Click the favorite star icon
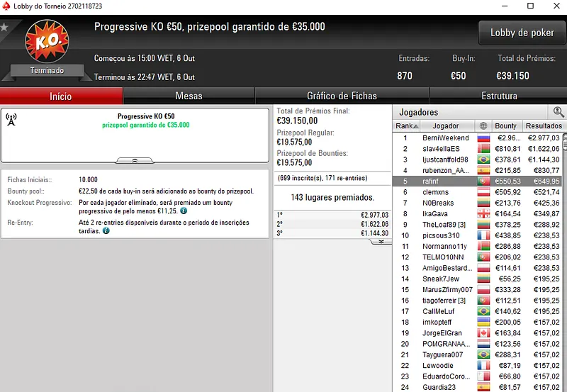Screen dimensions: 567x392 (x=4, y=28)
